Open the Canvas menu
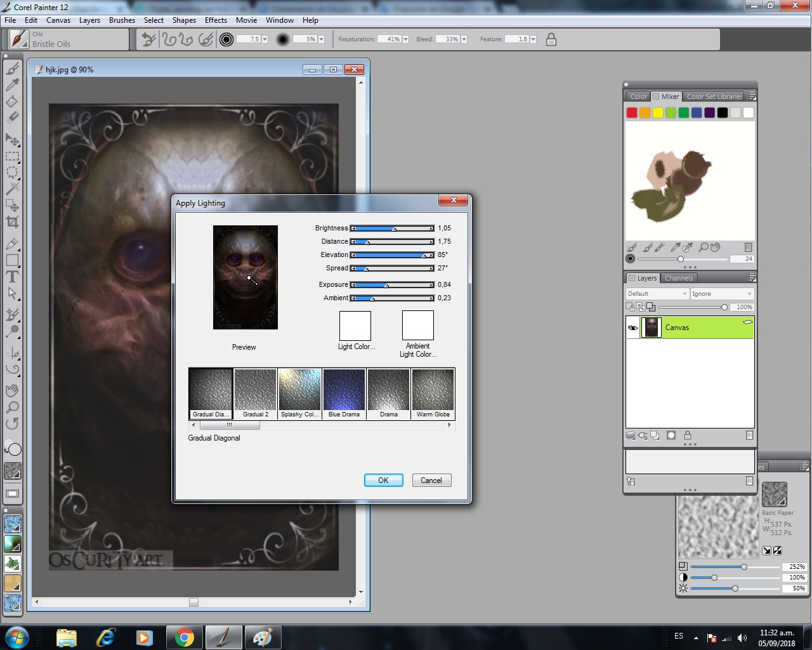Viewport: 812px width, 650px height. (x=58, y=20)
